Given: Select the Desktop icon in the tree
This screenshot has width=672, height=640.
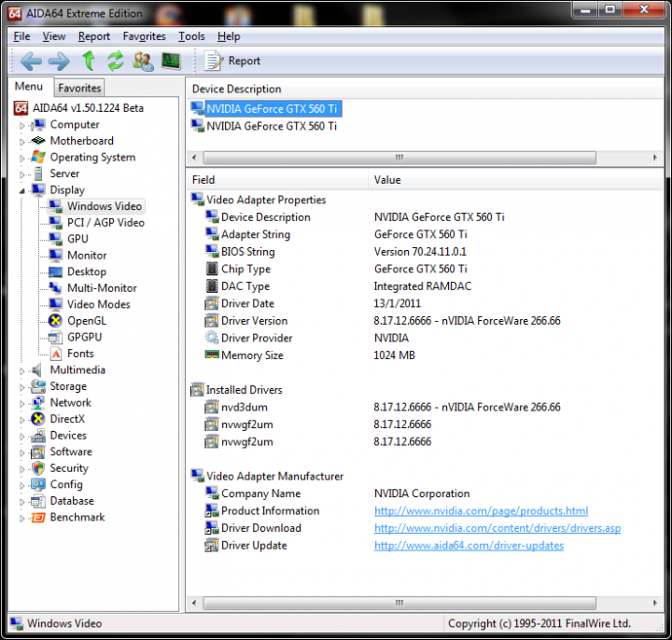Looking at the screenshot, I should [55, 271].
